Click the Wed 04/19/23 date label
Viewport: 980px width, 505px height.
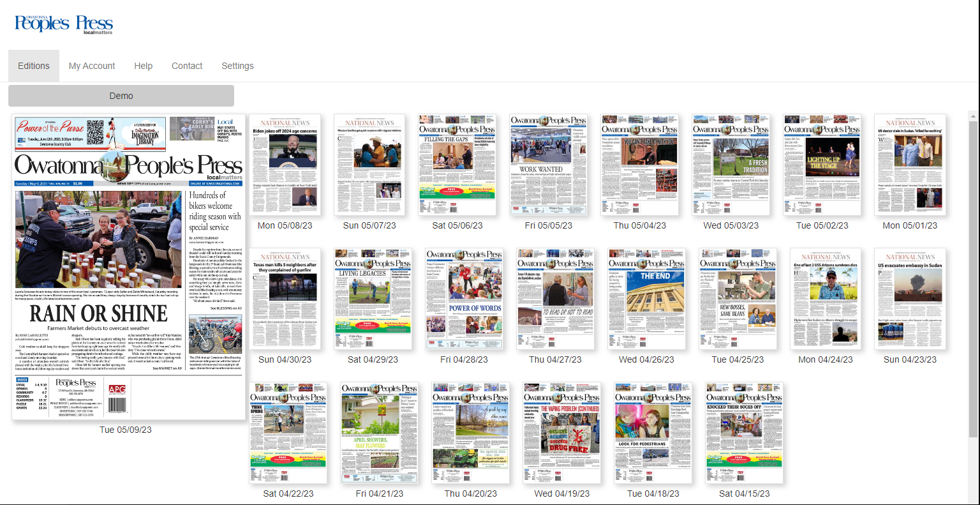[562, 494]
